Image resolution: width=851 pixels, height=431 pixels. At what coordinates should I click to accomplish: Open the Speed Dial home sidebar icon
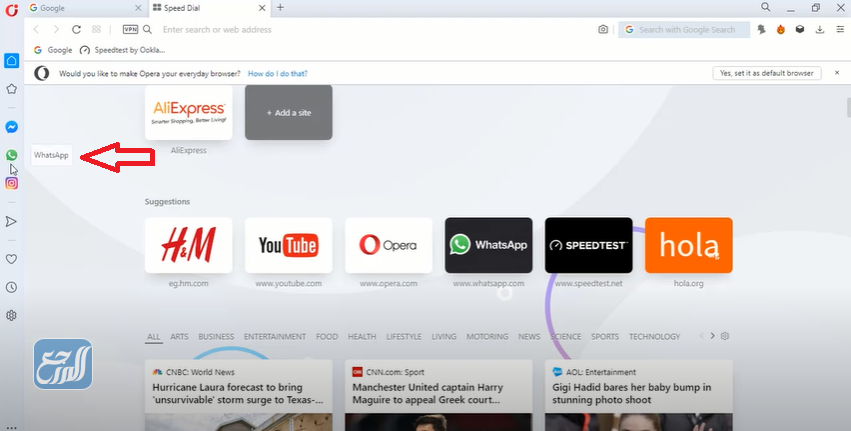click(x=11, y=60)
